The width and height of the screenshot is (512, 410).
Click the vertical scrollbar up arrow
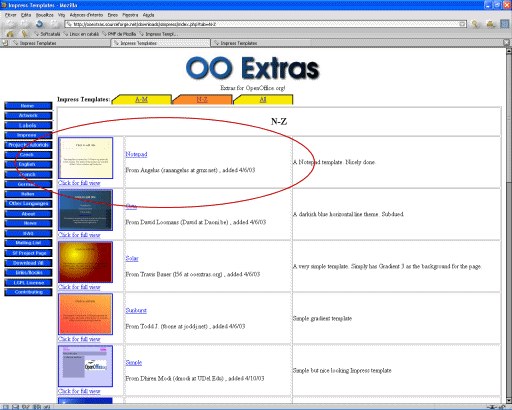click(509, 51)
